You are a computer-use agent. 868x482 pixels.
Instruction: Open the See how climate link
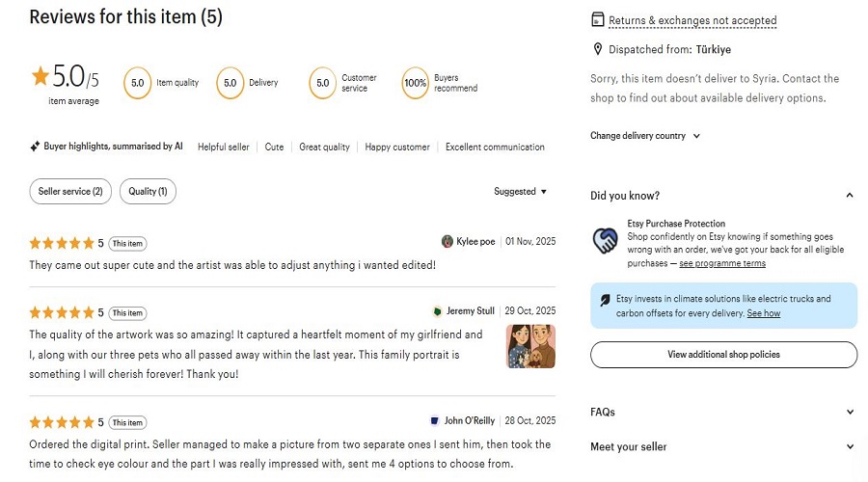pos(763,313)
